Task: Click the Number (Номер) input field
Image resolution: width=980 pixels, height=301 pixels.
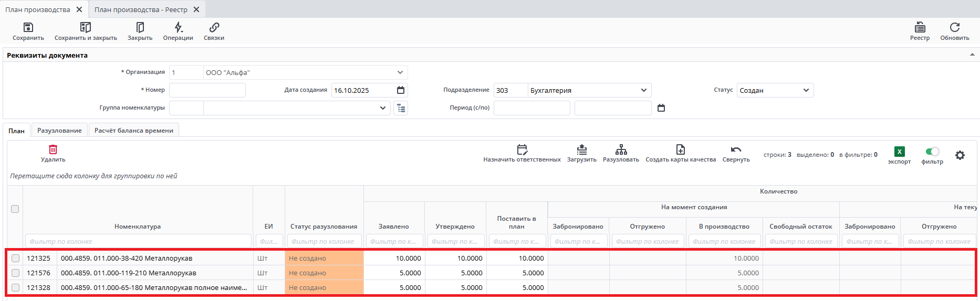Action: [x=207, y=90]
